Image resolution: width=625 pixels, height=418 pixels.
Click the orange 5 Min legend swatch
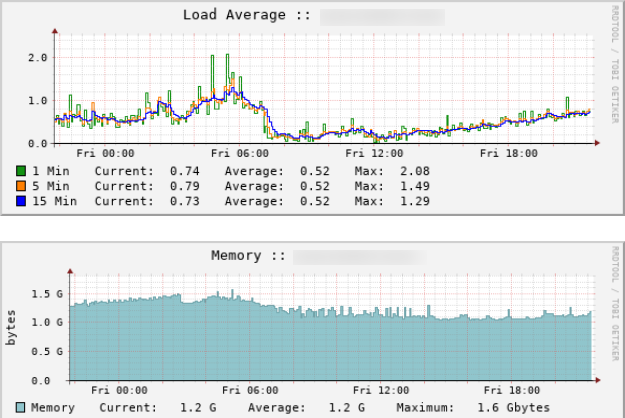[21, 186]
